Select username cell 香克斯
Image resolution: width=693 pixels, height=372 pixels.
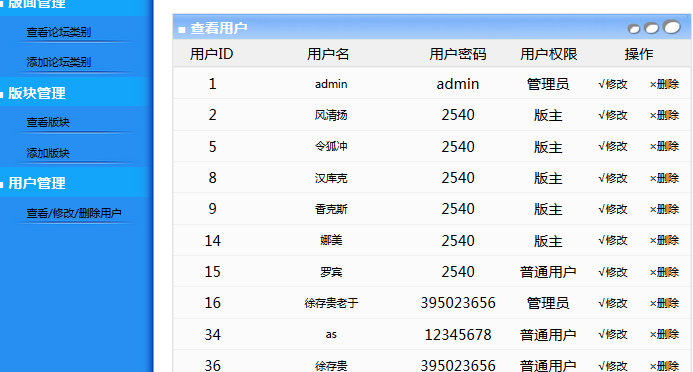[331, 209]
